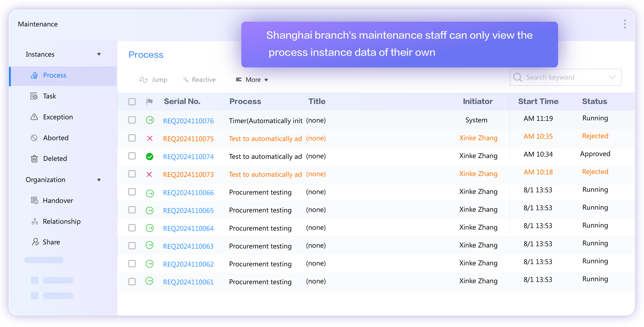Click the Exception warning triangle icon
The height and width of the screenshot is (327, 644).
34,117
